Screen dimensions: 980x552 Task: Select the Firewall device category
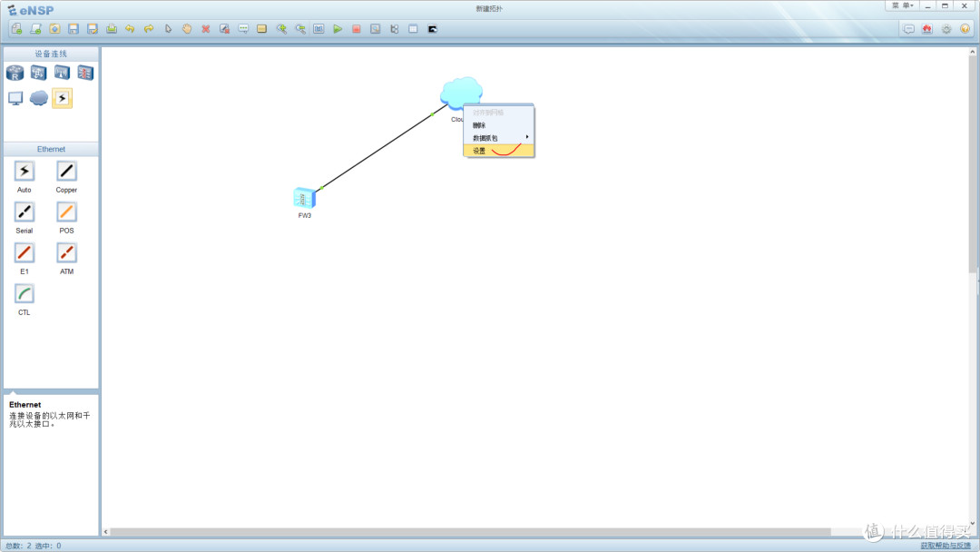click(85, 74)
